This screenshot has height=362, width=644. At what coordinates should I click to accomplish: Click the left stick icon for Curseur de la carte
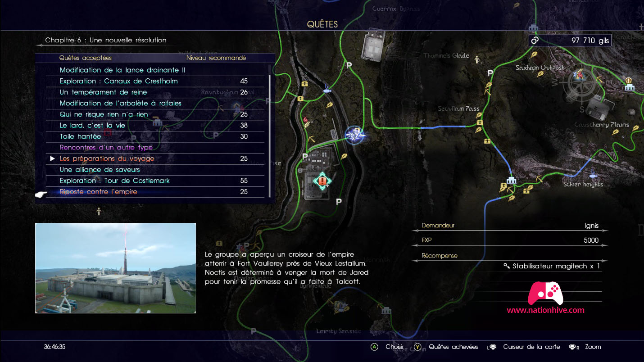pos(491,347)
